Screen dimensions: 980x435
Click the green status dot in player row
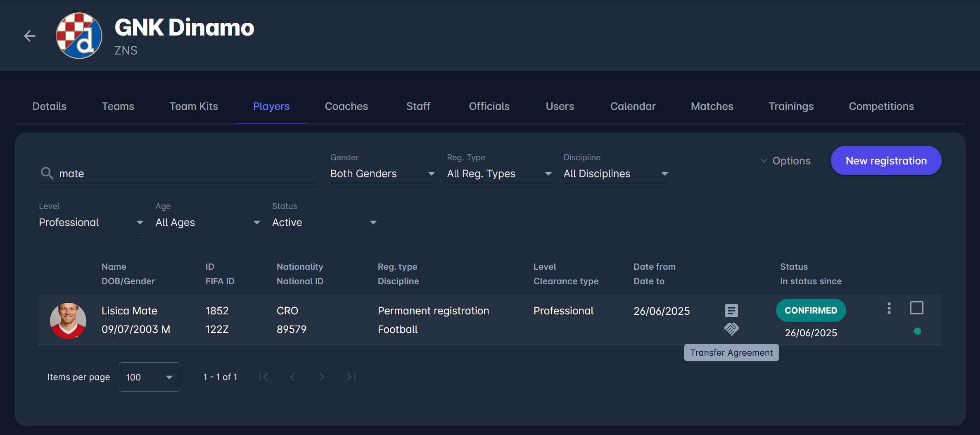click(918, 331)
